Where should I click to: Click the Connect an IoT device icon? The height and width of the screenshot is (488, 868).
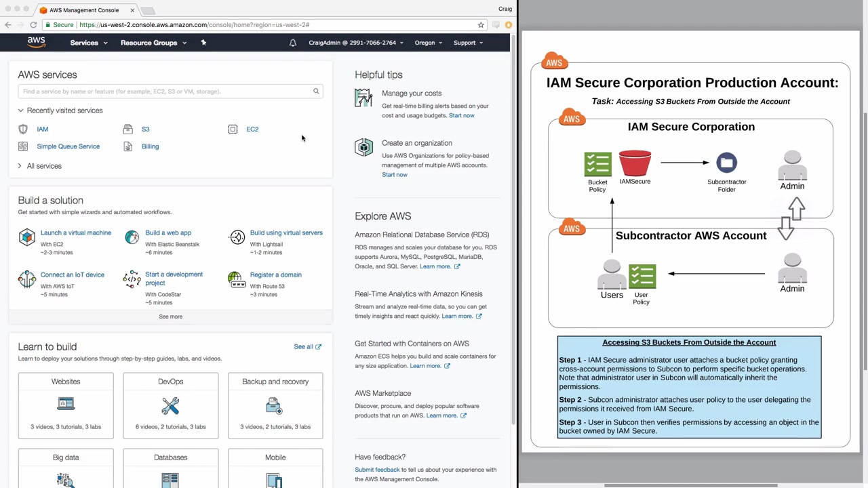[26, 279]
